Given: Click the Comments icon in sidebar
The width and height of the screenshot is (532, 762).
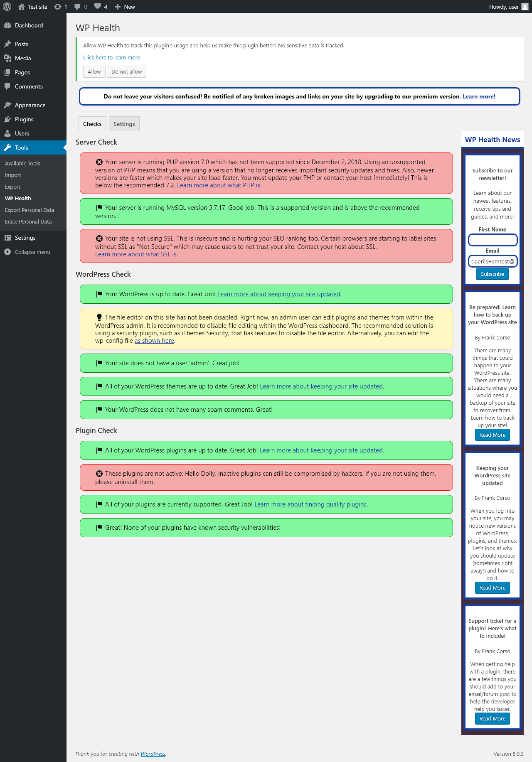Looking at the screenshot, I should click(x=7, y=86).
